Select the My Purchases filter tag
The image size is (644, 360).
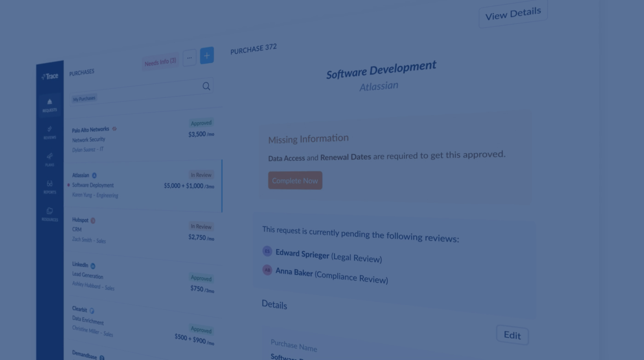point(84,99)
